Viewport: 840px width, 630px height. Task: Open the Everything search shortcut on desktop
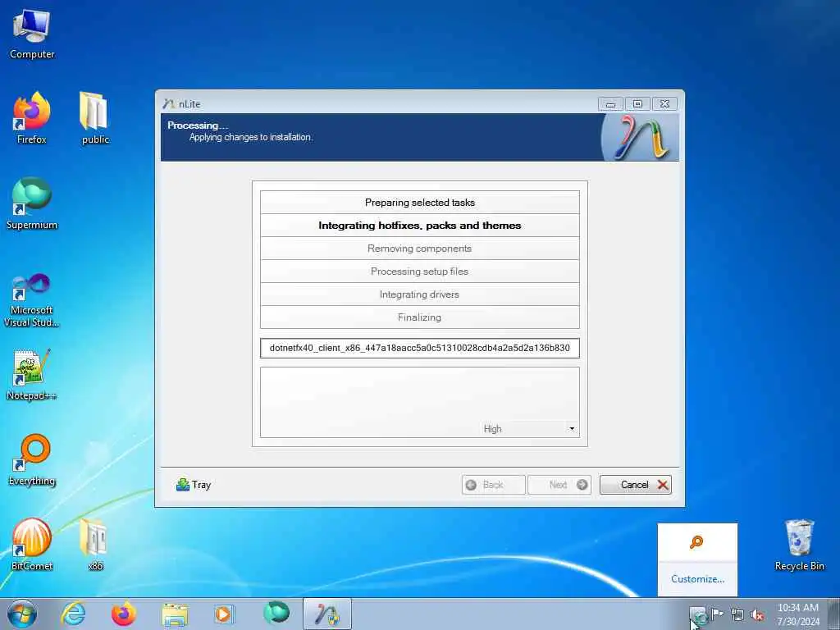pyautogui.click(x=32, y=459)
